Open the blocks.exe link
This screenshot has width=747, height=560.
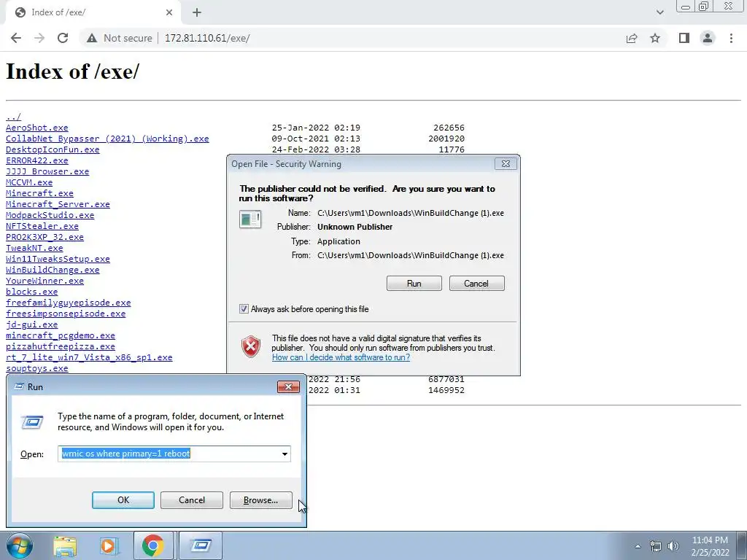[32, 292]
